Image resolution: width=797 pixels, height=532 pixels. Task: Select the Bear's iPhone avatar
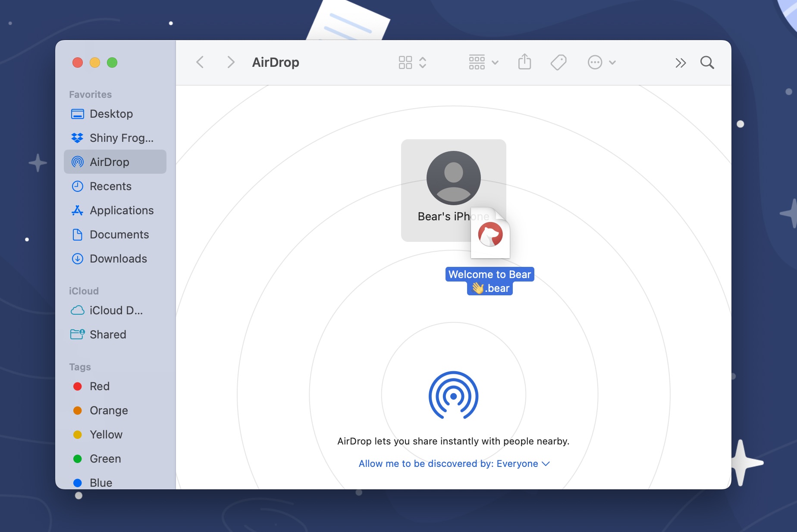[x=453, y=178]
